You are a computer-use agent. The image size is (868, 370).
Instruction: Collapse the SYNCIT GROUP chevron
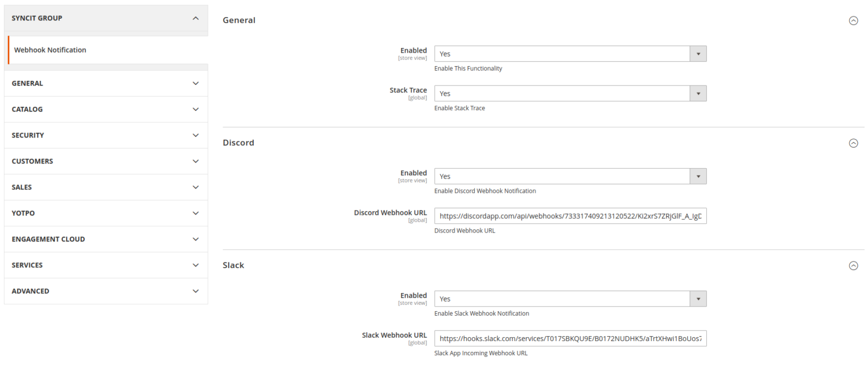coord(196,18)
